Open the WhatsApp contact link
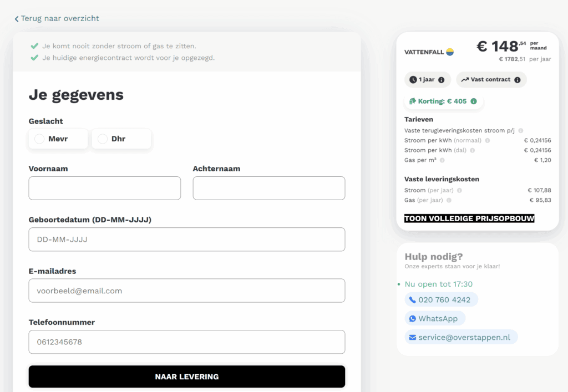This screenshot has height=392, width=568. 434,318
